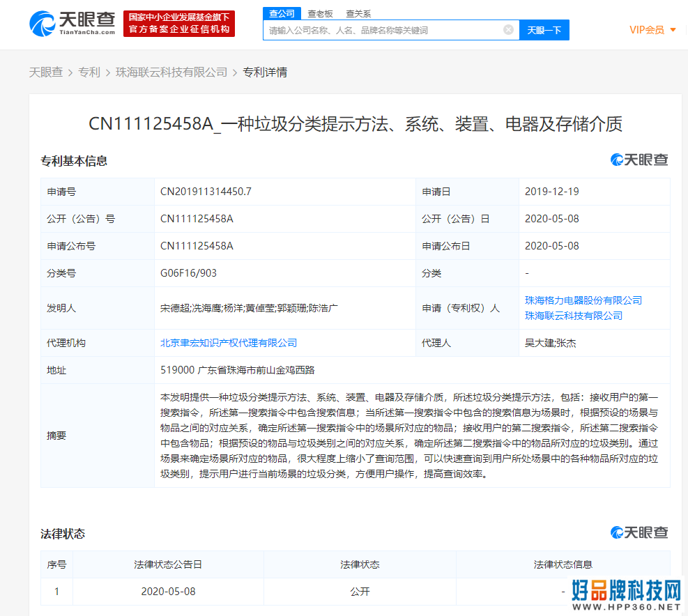Click the TianYanCha logo in the header
688x616 pixels.
pos(72,24)
